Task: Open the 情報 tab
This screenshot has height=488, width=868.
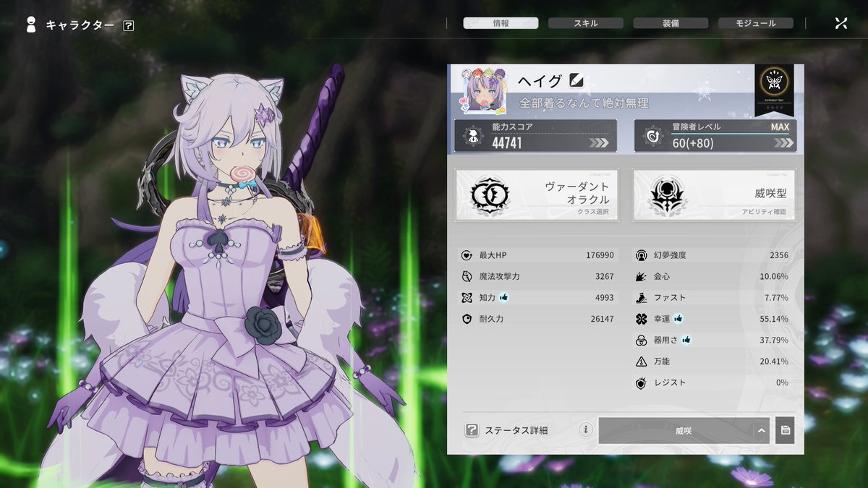Action: click(501, 23)
